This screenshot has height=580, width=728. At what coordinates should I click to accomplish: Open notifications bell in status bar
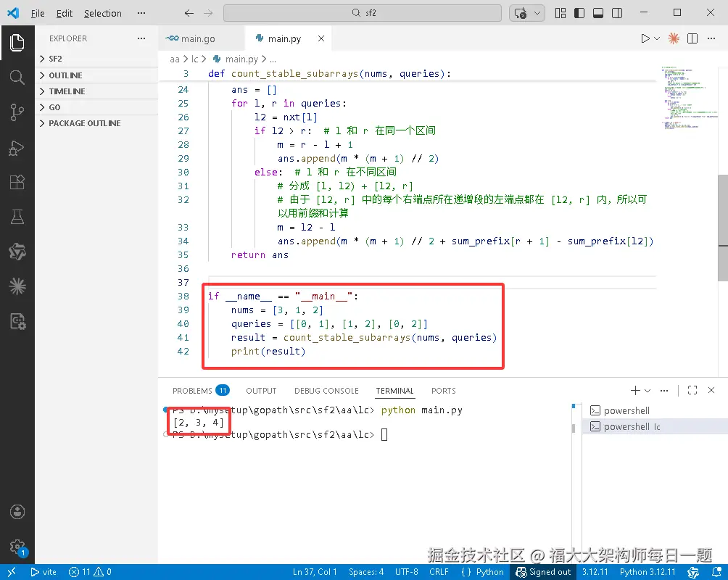coord(716,572)
